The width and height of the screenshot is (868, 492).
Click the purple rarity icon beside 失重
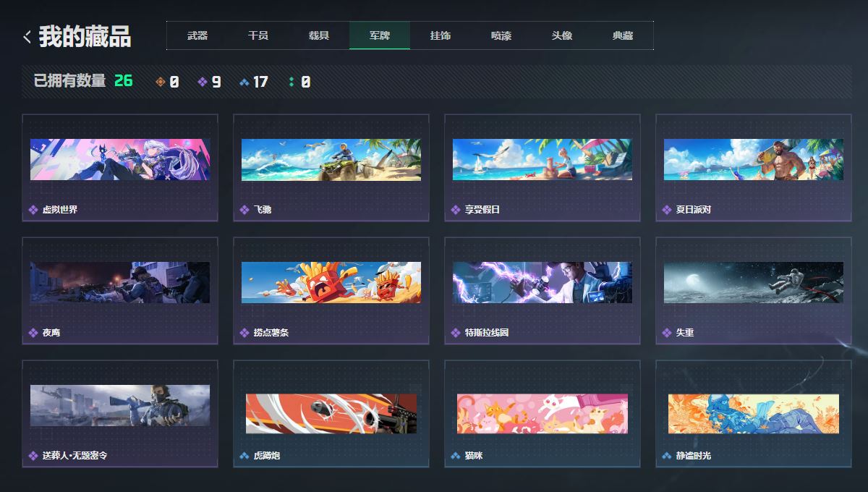coord(667,333)
